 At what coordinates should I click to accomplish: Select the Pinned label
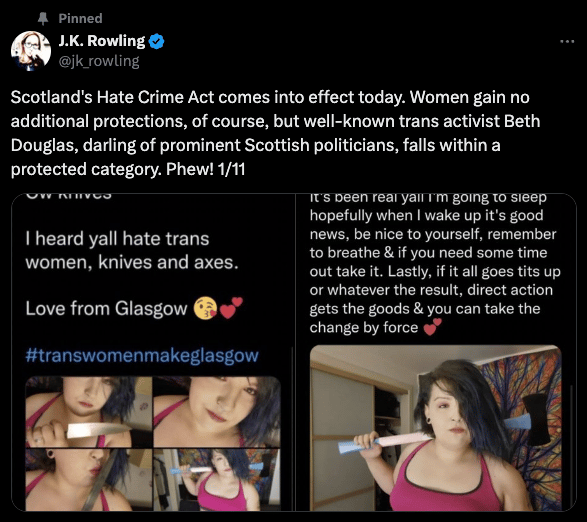[x=80, y=18]
